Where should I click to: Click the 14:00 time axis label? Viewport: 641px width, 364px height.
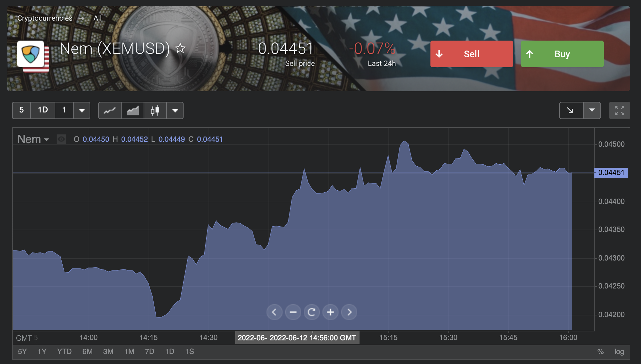88,338
